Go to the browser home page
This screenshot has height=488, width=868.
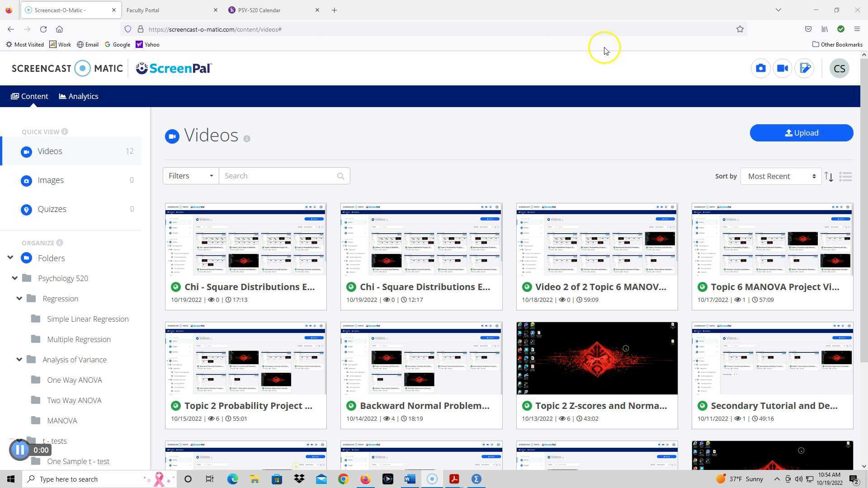point(59,29)
